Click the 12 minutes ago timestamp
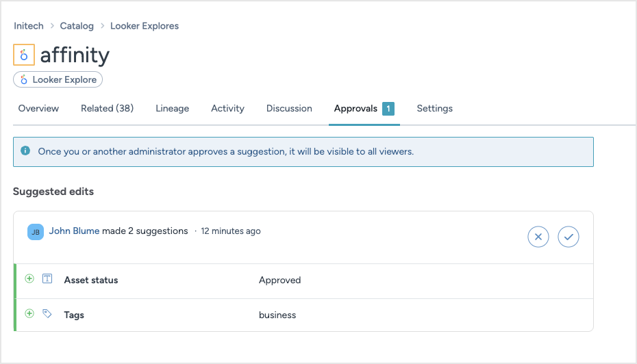This screenshot has width=637, height=364. click(x=231, y=231)
